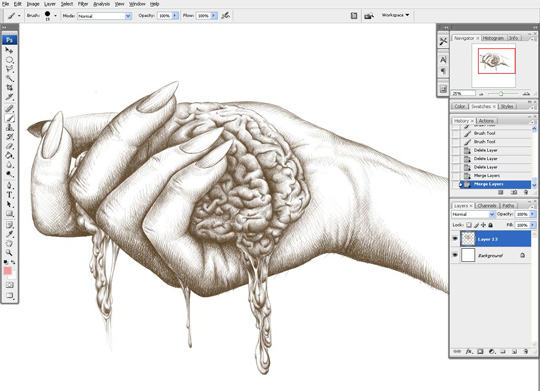This screenshot has height=391, width=540.
Task: Select the Crop tool in toolbox
Action: 9,88
